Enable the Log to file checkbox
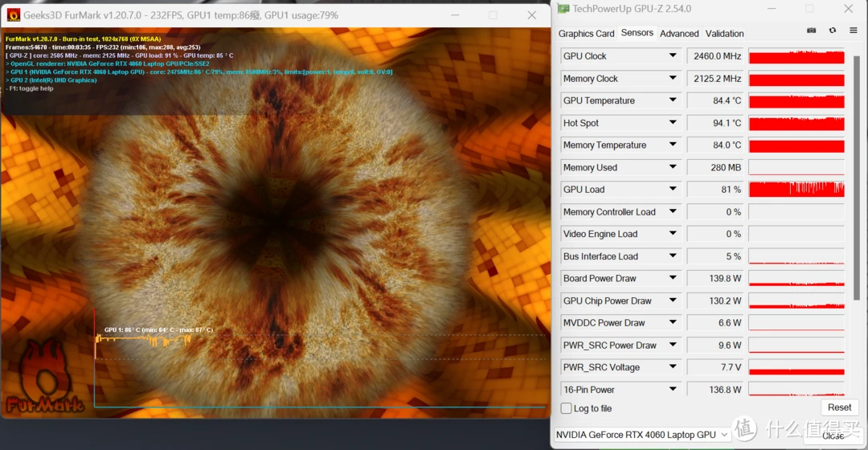 (567, 408)
